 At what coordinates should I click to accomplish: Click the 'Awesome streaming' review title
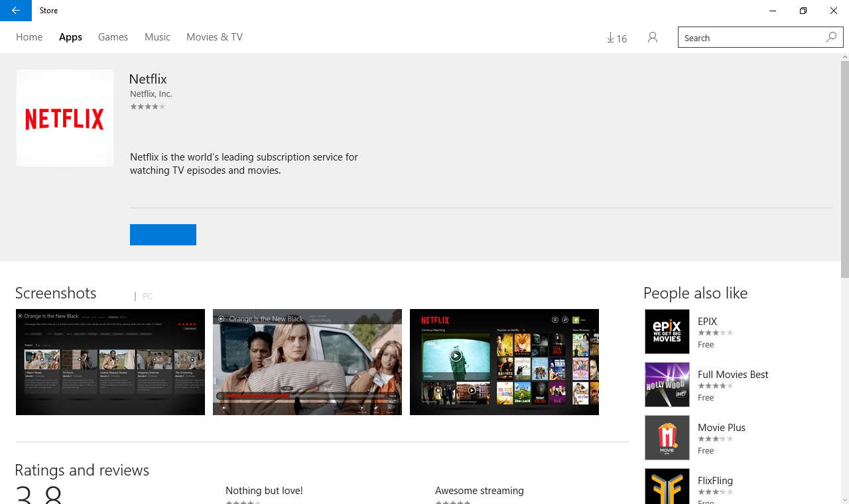480,491
